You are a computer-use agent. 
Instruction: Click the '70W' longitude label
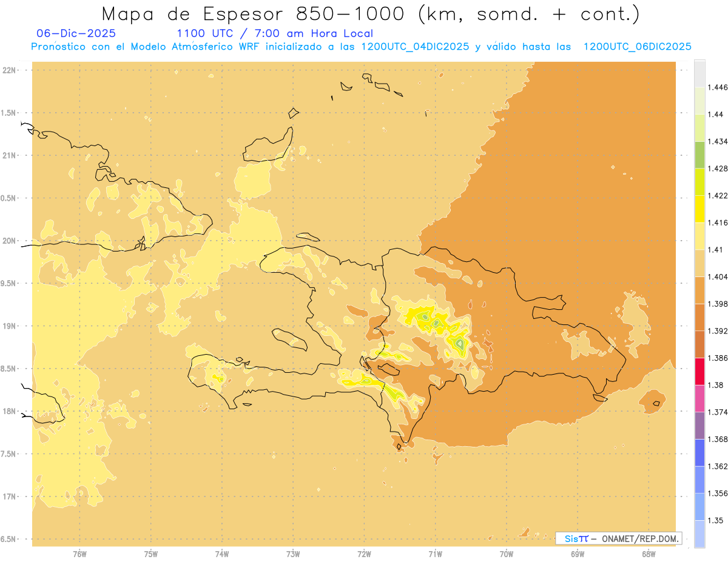tap(507, 554)
